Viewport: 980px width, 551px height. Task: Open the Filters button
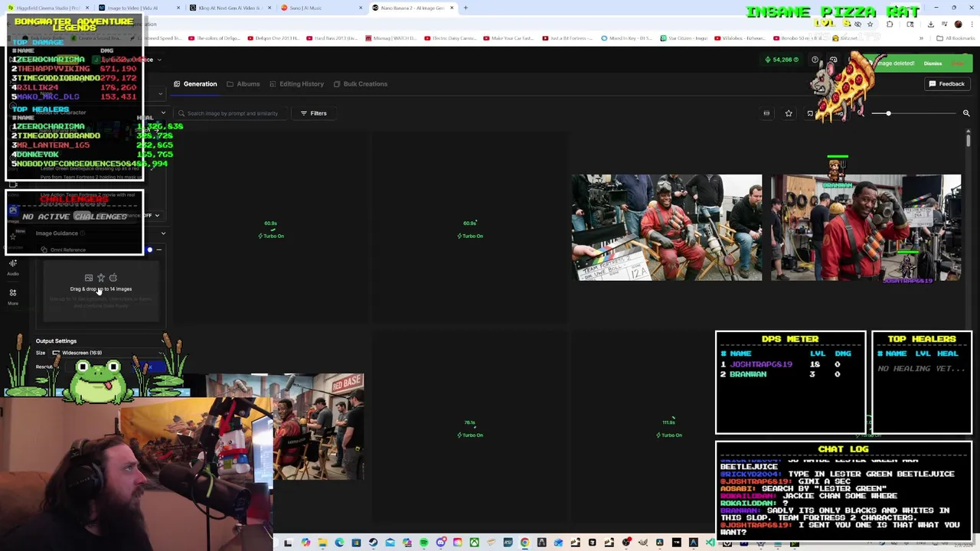[x=313, y=113]
